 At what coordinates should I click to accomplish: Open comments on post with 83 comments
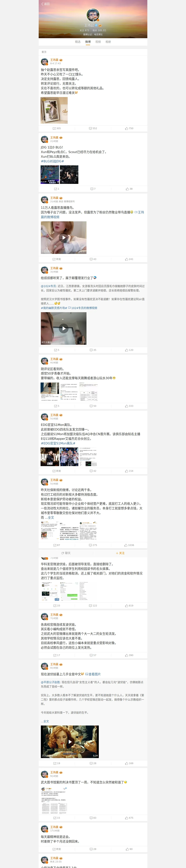pyautogui.click(x=93, y=818)
